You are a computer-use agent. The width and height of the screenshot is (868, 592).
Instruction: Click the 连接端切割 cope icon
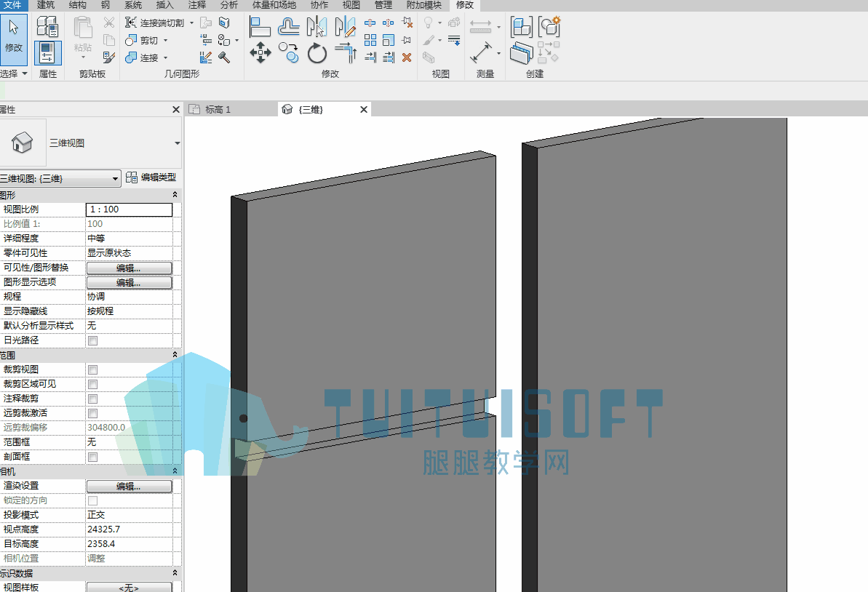coord(131,23)
